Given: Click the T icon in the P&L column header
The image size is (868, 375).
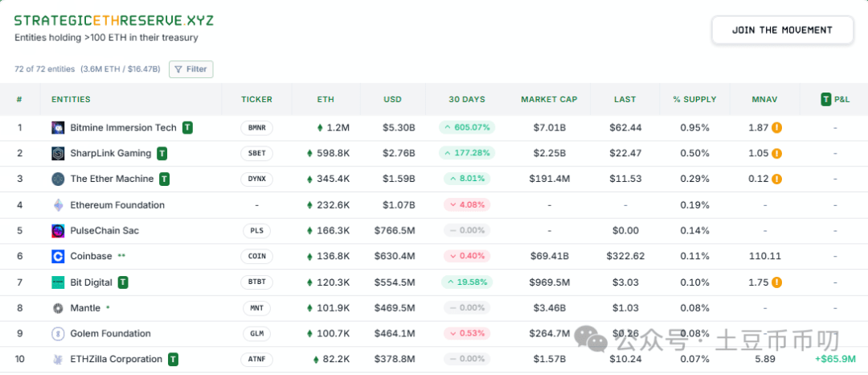Looking at the screenshot, I should 826,100.
